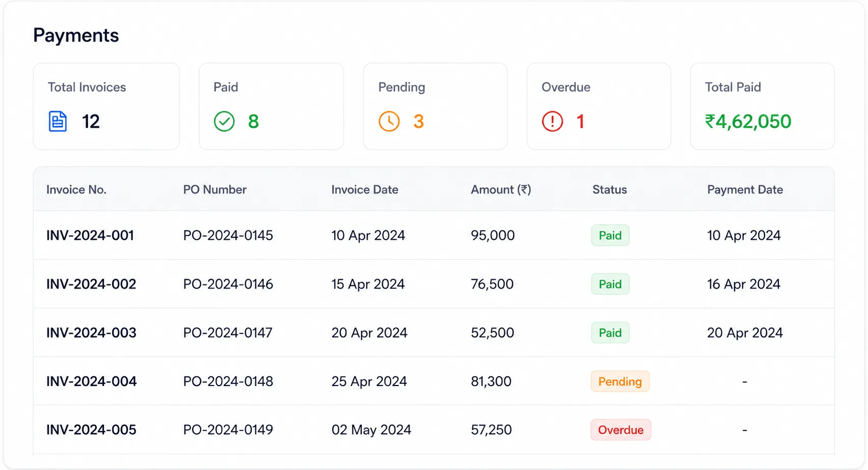868x470 pixels.
Task: Click the orange Pending clock icon
Action: pyautogui.click(x=389, y=121)
